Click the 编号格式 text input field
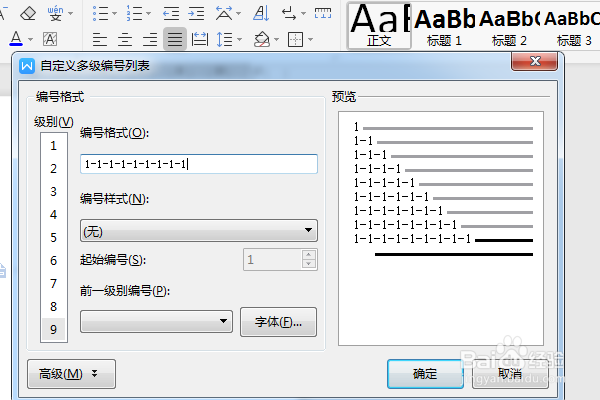The width and height of the screenshot is (600, 400). point(199,164)
